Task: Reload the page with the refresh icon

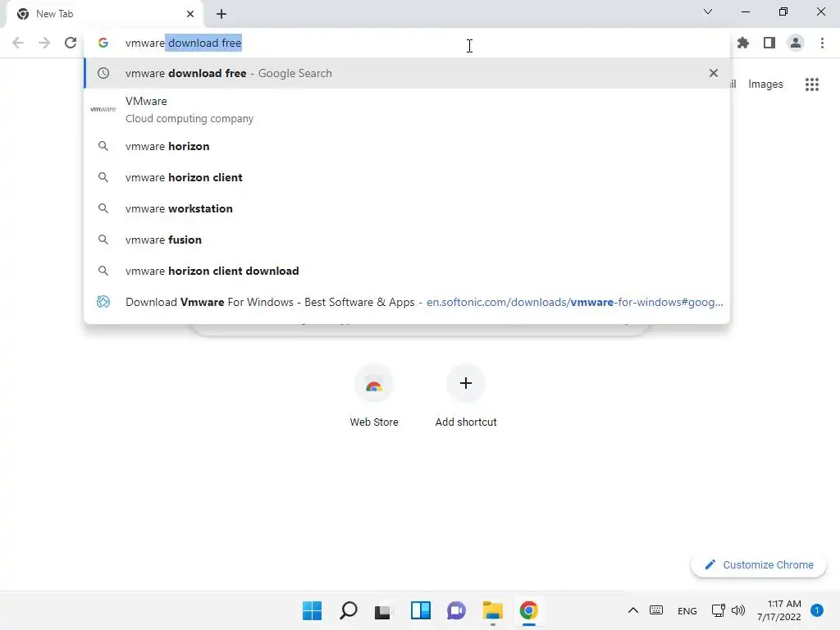Action: tap(71, 43)
